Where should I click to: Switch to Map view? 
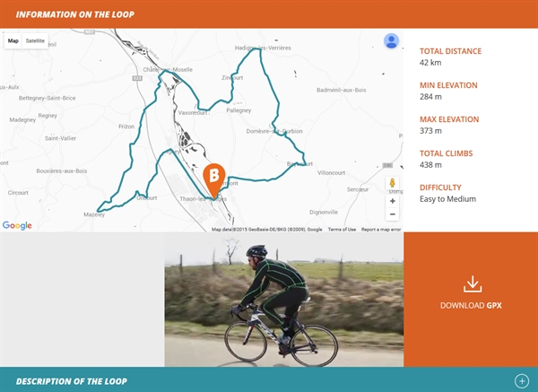[x=13, y=41]
